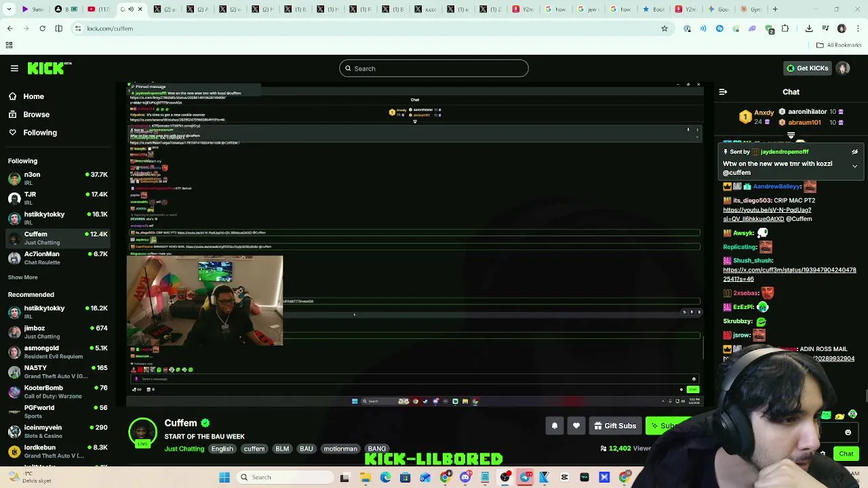Toggle browser split view icon
868x488 pixels.
[58, 28]
